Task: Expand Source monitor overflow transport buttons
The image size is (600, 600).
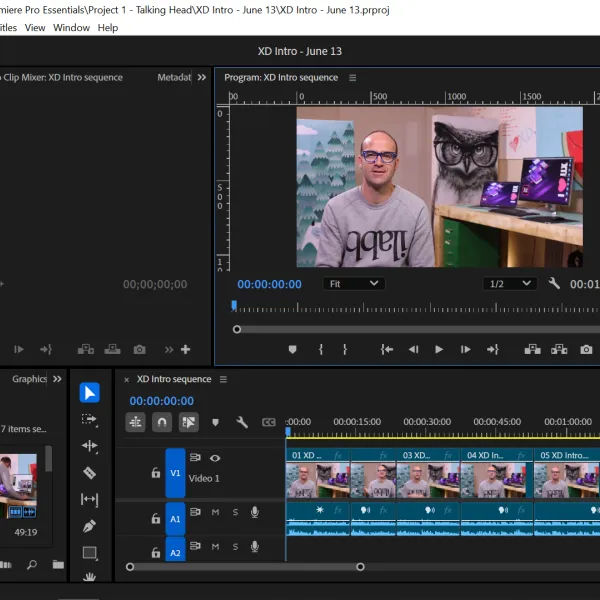Action: [x=168, y=349]
